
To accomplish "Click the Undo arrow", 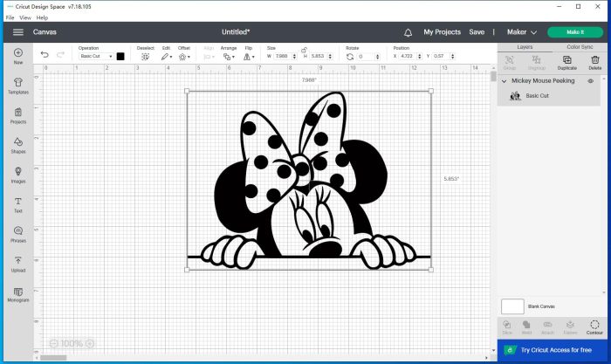I will point(45,55).
